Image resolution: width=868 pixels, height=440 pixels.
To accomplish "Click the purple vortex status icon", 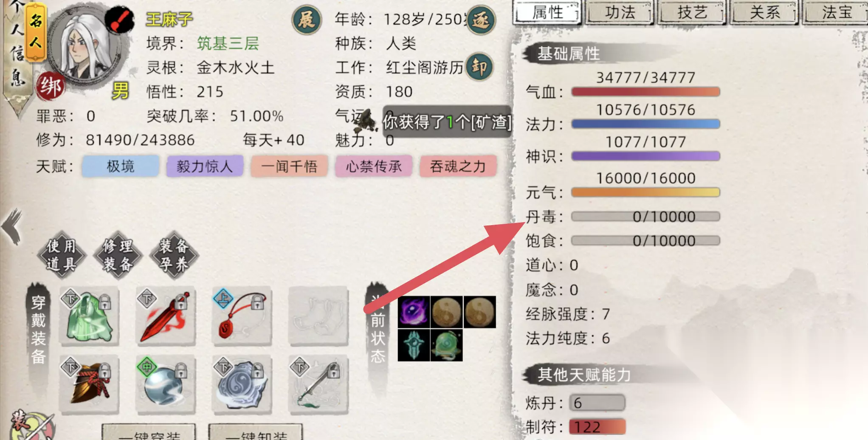I will (414, 312).
